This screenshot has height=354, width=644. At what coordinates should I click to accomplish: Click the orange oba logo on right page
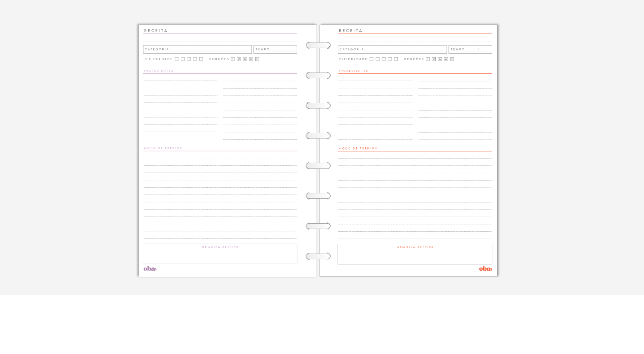(x=485, y=269)
